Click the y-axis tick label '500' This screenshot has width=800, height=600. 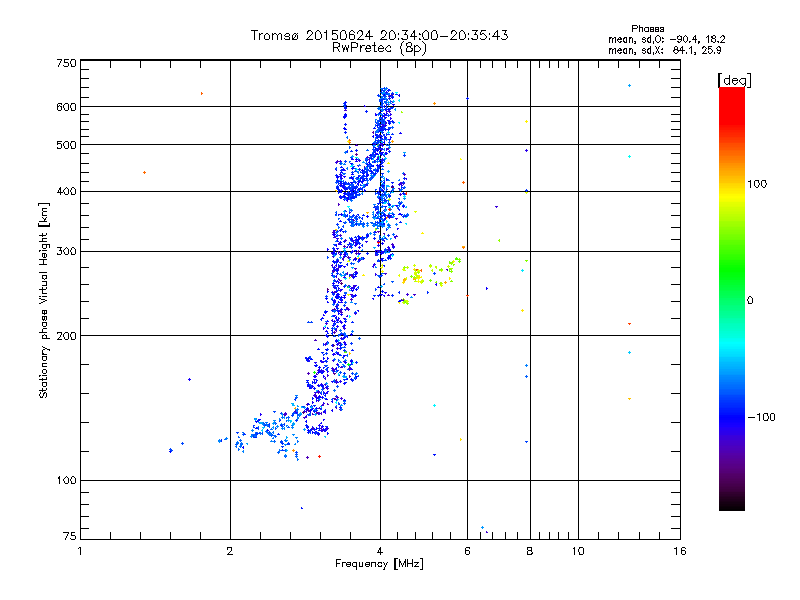pyautogui.click(x=66, y=145)
